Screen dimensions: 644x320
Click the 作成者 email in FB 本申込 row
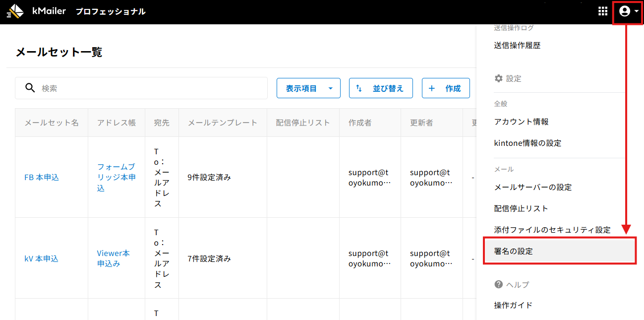[x=369, y=177]
